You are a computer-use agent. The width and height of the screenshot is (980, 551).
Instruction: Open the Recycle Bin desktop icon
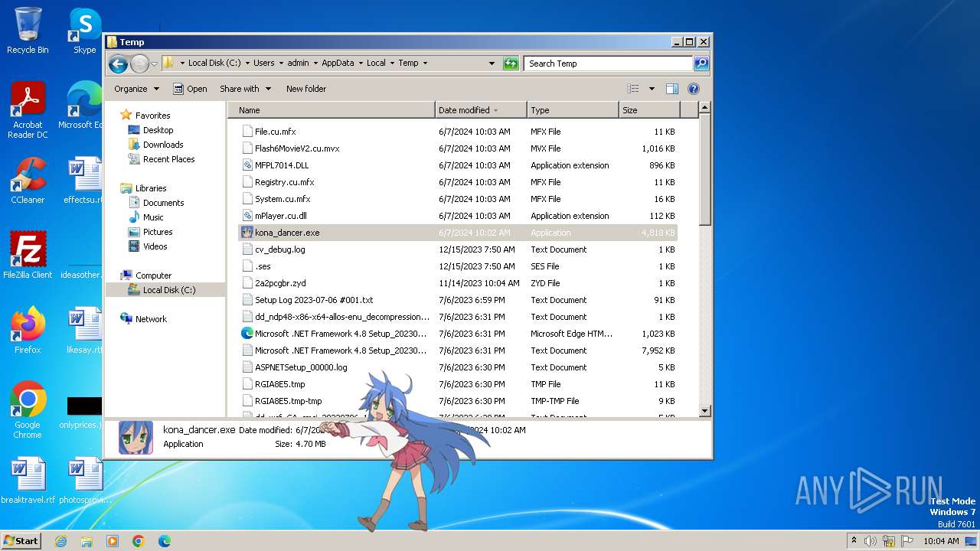click(28, 32)
